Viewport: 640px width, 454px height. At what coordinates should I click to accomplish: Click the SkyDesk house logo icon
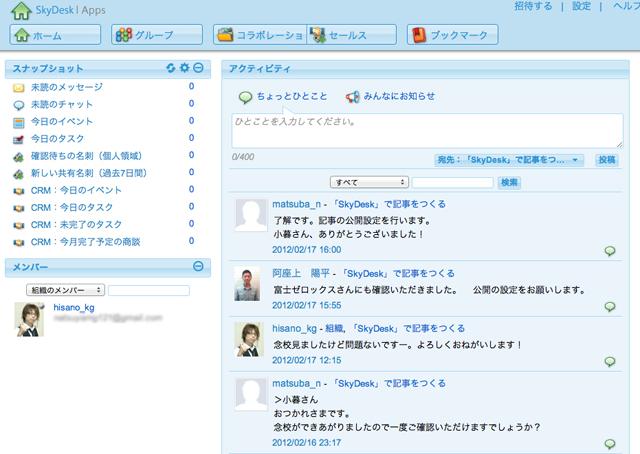[x=21, y=11]
